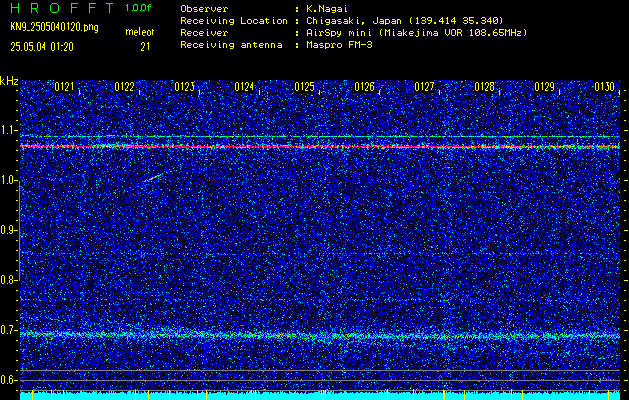
Task: Click the meteor count label
Action: pos(140,32)
